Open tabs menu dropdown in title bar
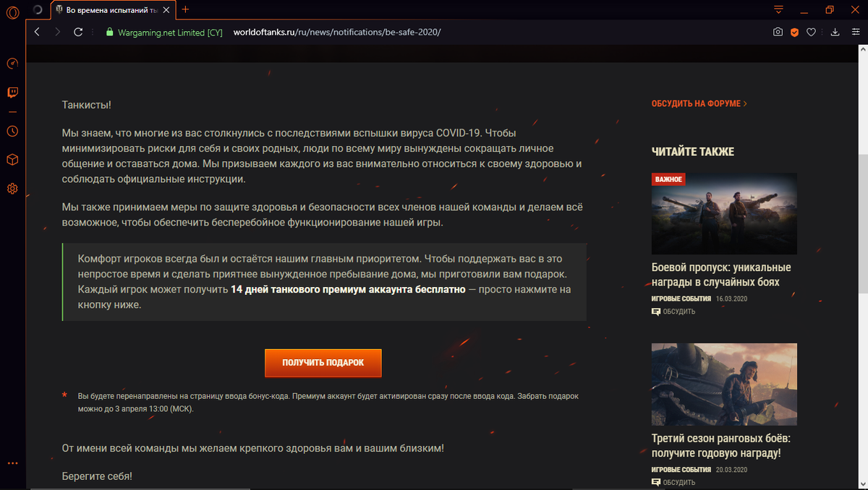The width and height of the screenshot is (868, 490). pos(778,9)
